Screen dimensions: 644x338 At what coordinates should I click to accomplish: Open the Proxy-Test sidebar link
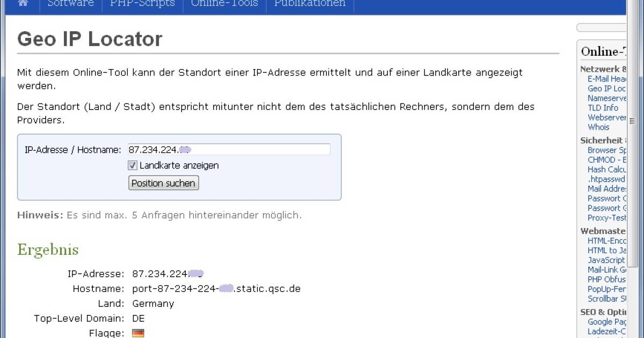pyautogui.click(x=607, y=218)
